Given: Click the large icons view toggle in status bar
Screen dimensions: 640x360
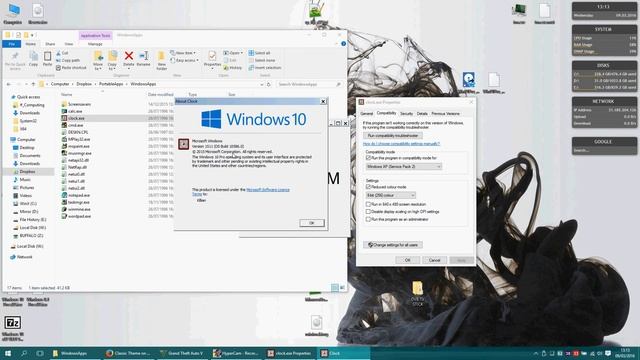Looking at the screenshot, I should click(x=342, y=288).
